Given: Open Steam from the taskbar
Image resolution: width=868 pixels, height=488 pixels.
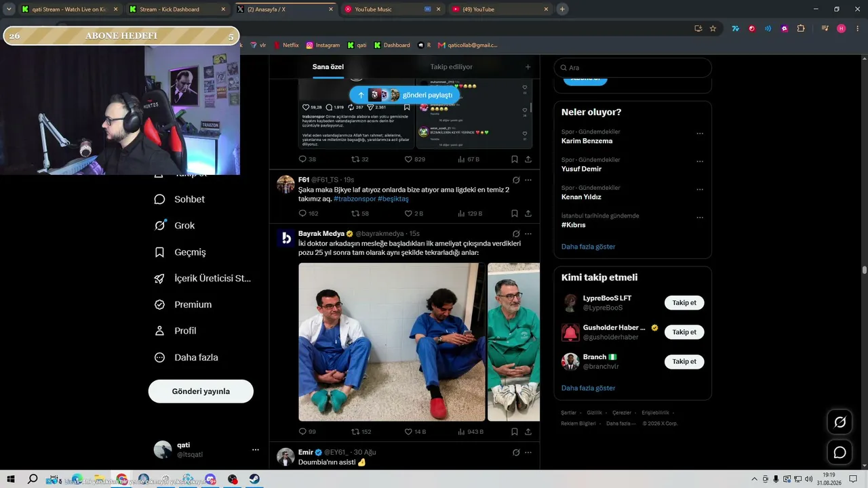Looking at the screenshot, I should coord(254,479).
